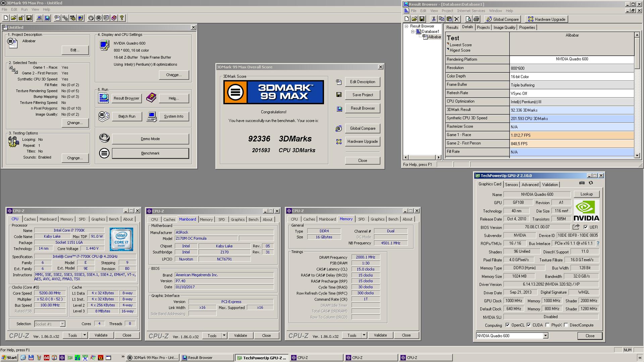
Task: Toggle the CUDA checkbox in GPU-Z
Action: click(529, 325)
